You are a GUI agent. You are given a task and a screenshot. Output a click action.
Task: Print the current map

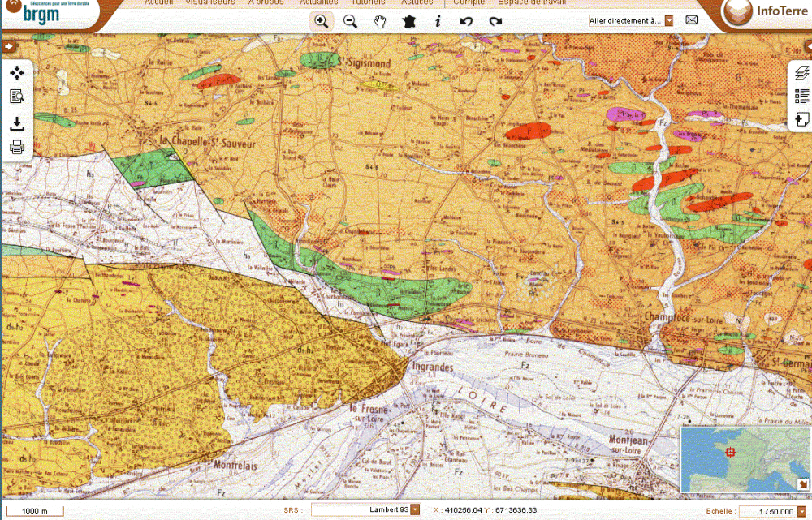pyautogui.click(x=17, y=148)
